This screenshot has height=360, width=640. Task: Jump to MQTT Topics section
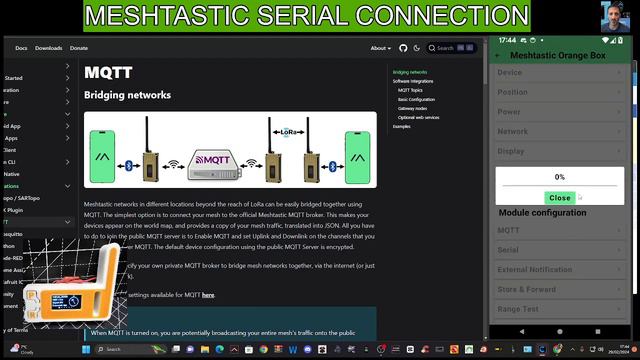pos(410,90)
